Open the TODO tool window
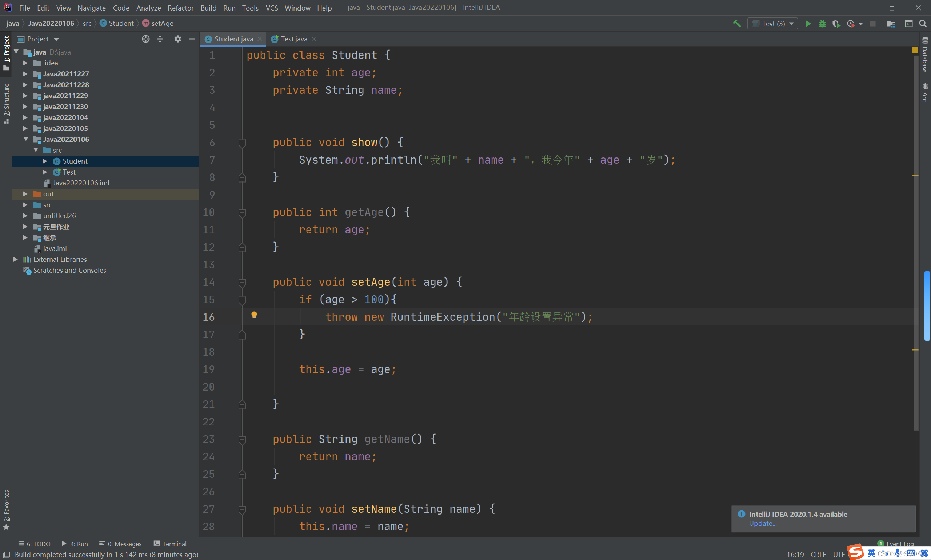Viewport: 931px width, 560px height. coord(34,544)
